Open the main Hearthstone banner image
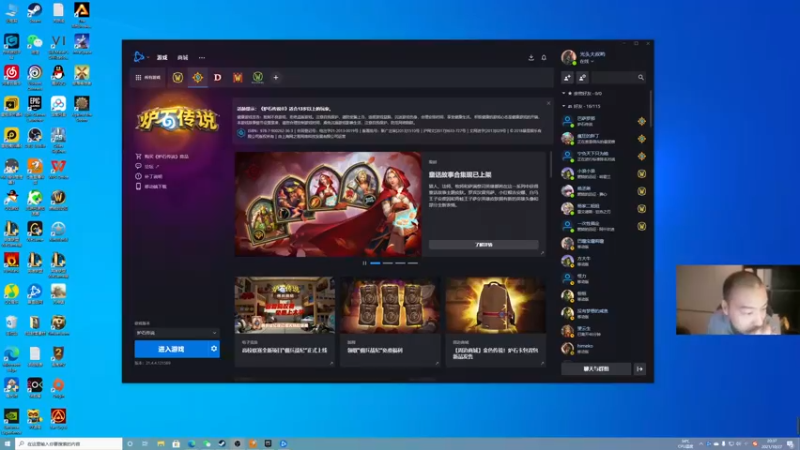 328,204
